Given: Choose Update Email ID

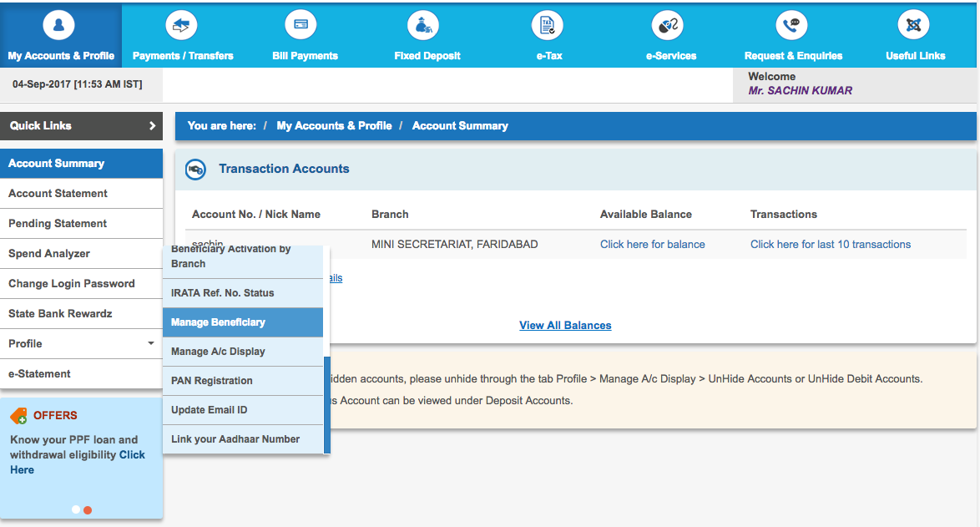Looking at the screenshot, I should tap(243, 410).
